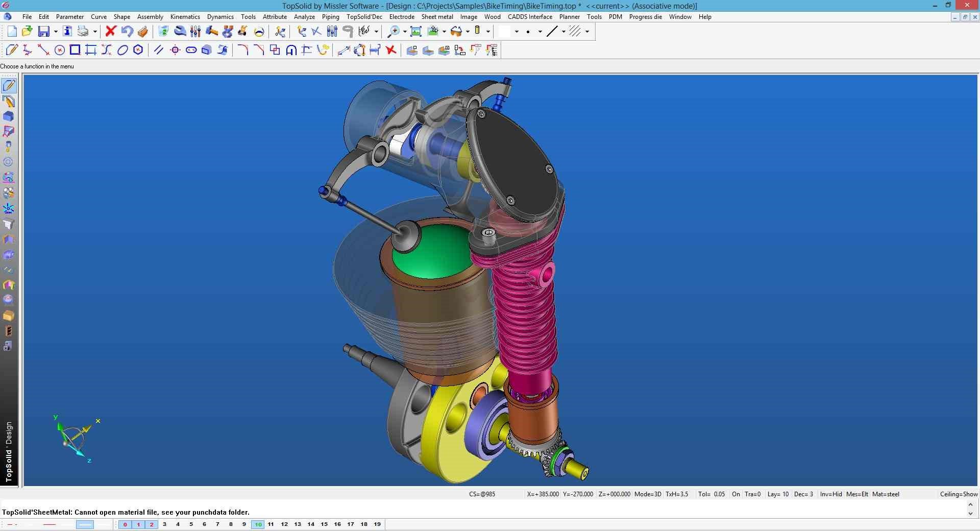Select the line tool with red endpoints
This screenshot has width=980, height=531.
43,50
